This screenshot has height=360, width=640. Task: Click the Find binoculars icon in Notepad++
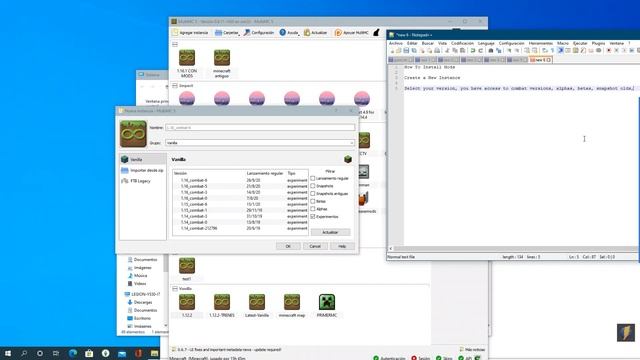(491, 51)
